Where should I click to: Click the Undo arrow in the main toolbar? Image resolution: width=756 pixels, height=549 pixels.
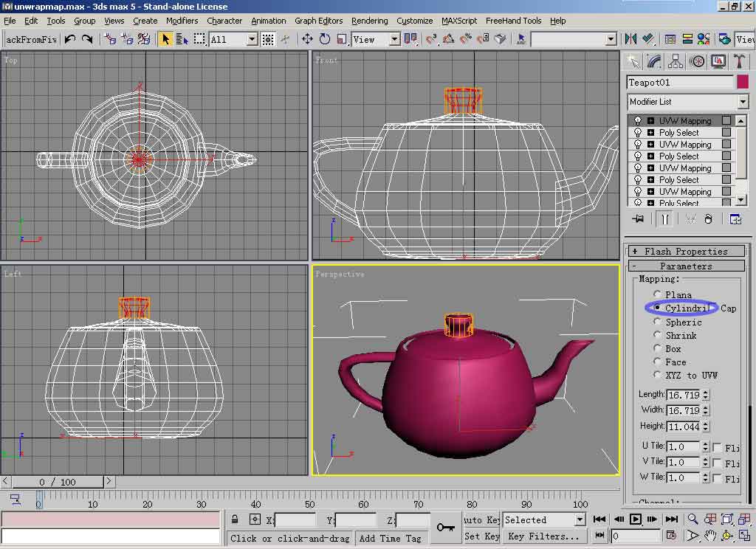pyautogui.click(x=70, y=39)
